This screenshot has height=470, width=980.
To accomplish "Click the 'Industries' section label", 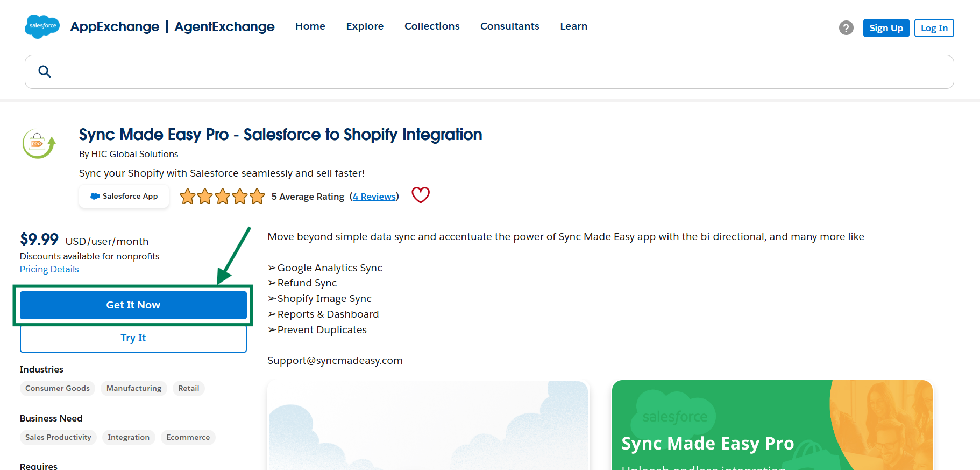I will coord(41,369).
